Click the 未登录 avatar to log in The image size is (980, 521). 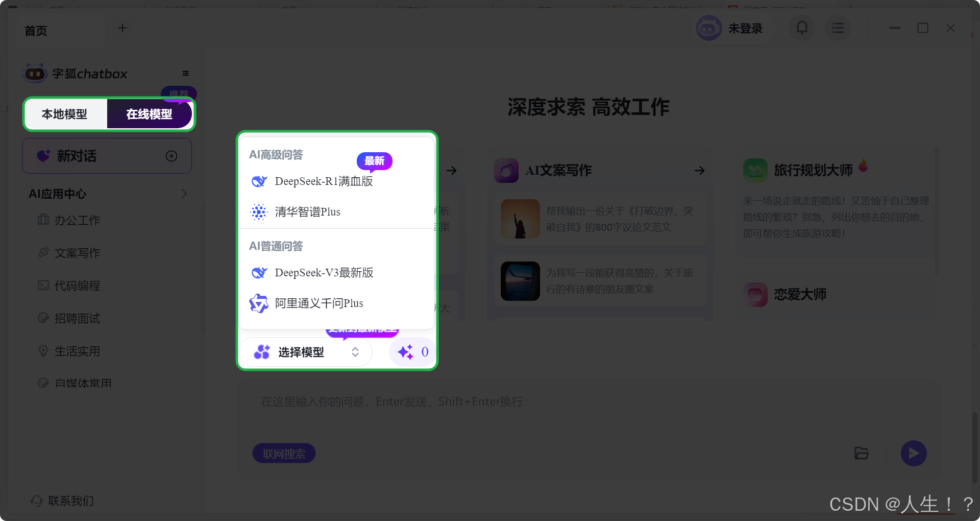(709, 28)
